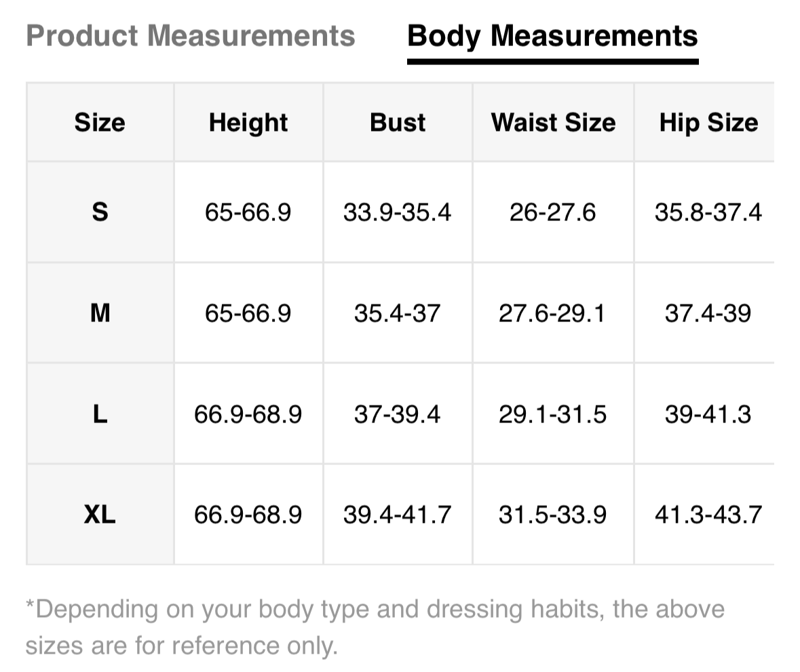Click the 35.8-37.4 hip cell
800x672 pixels.
708,212
